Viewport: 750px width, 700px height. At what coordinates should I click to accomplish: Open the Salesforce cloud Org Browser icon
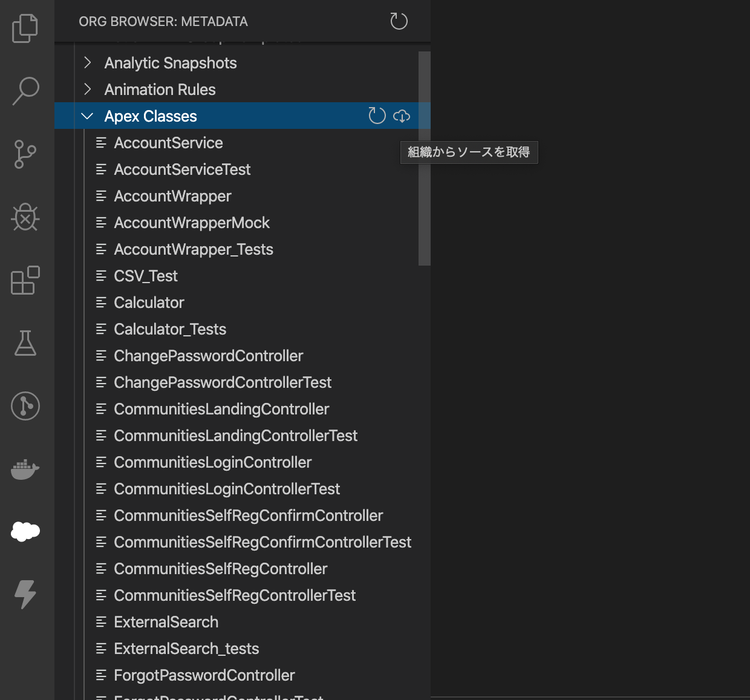(25, 532)
